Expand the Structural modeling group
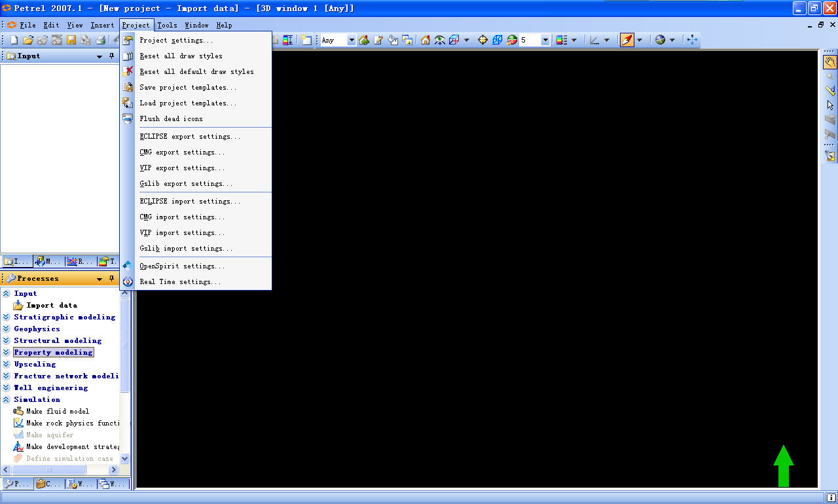The width and height of the screenshot is (838, 504). 7,341
